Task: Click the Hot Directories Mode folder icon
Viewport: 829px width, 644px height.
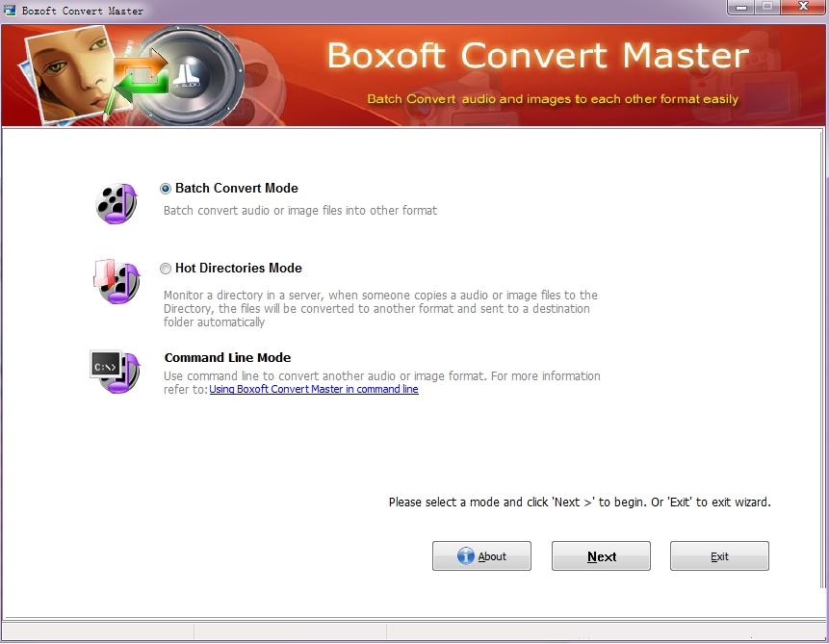Action: pos(117,282)
